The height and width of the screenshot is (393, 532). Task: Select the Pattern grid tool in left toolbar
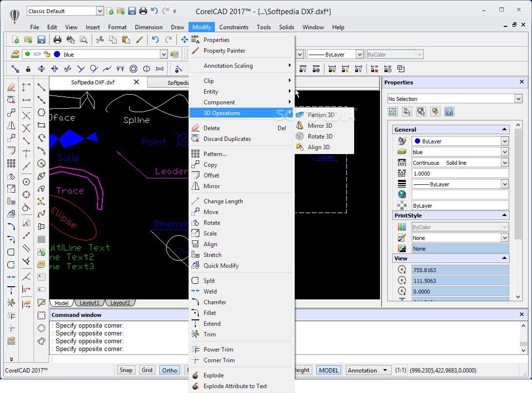coord(11,163)
